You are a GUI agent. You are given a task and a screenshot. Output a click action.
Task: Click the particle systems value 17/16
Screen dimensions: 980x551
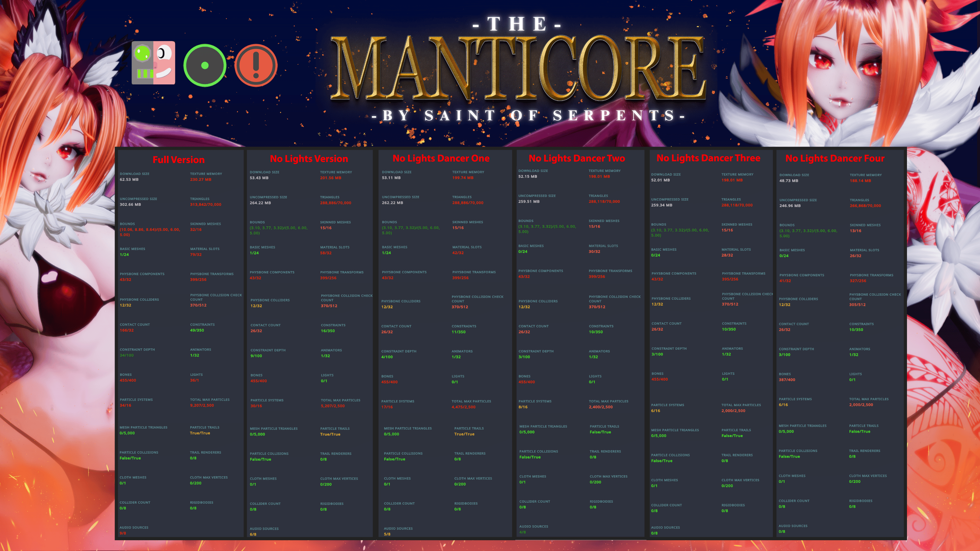click(x=387, y=407)
